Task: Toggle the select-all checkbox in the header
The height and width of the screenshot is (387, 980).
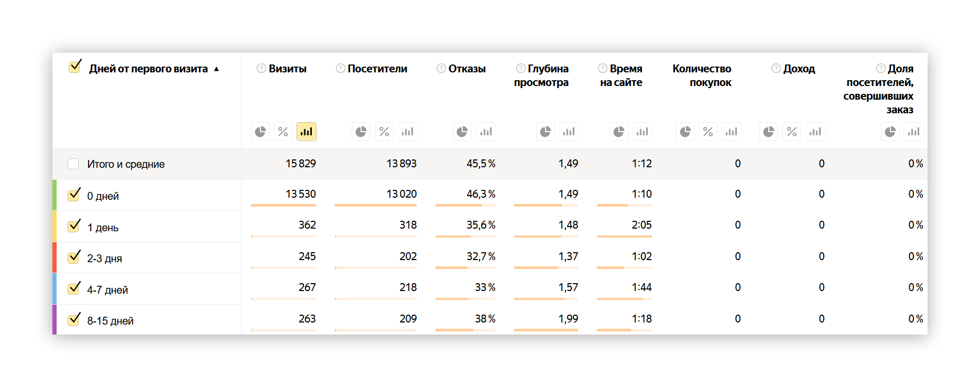Action: coord(75,67)
